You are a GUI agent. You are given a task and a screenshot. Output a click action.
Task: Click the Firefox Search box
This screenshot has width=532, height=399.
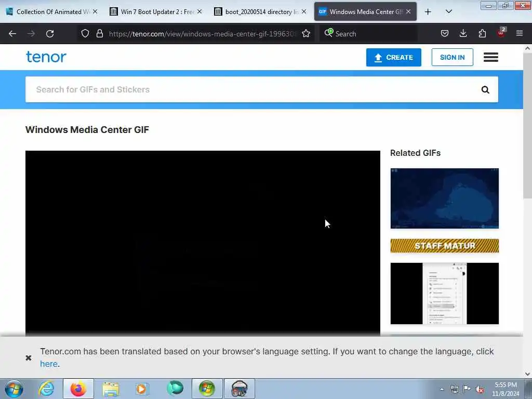(x=368, y=34)
